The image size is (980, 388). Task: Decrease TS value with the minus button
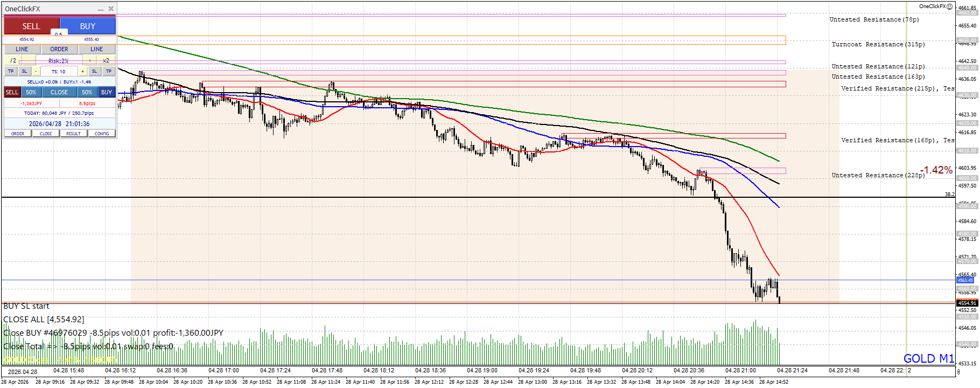36,71
